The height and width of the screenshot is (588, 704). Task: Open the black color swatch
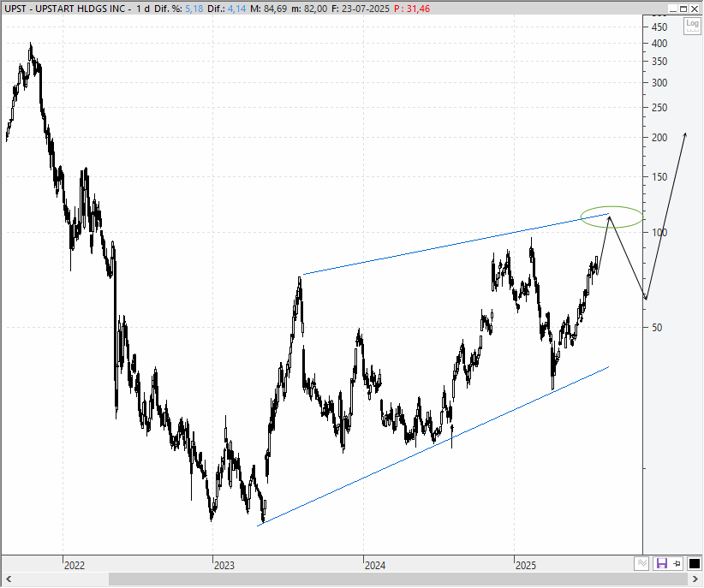pyautogui.click(x=694, y=564)
